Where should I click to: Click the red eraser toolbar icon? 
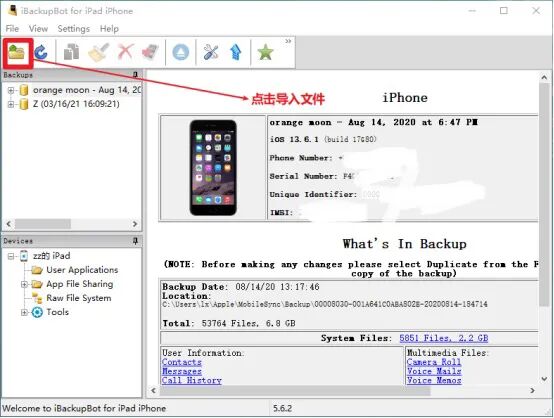[151, 52]
